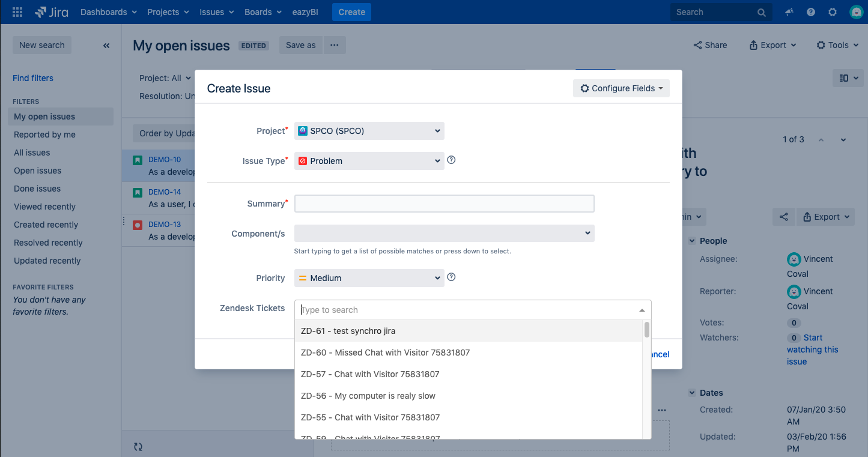868x457 pixels.
Task: Open the help question mark icon in the header
Action: click(x=811, y=12)
